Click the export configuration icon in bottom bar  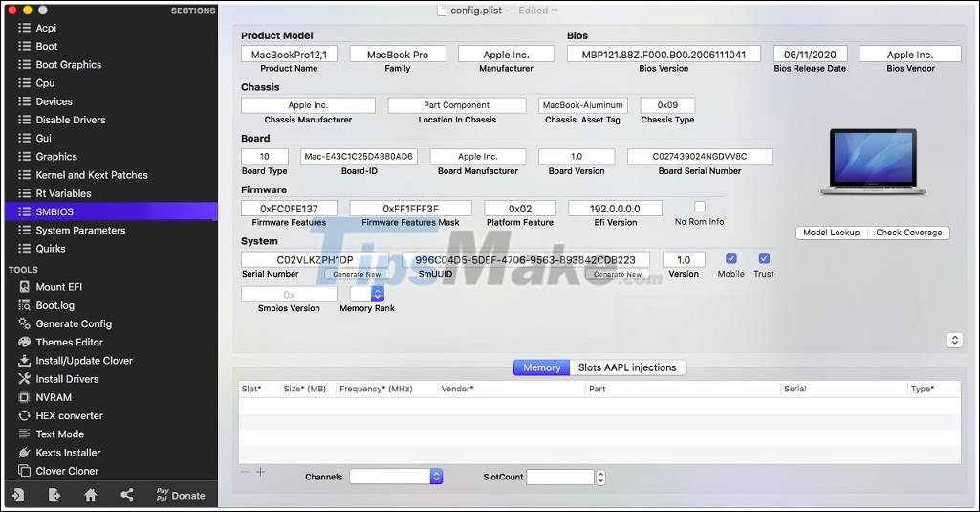(54, 495)
